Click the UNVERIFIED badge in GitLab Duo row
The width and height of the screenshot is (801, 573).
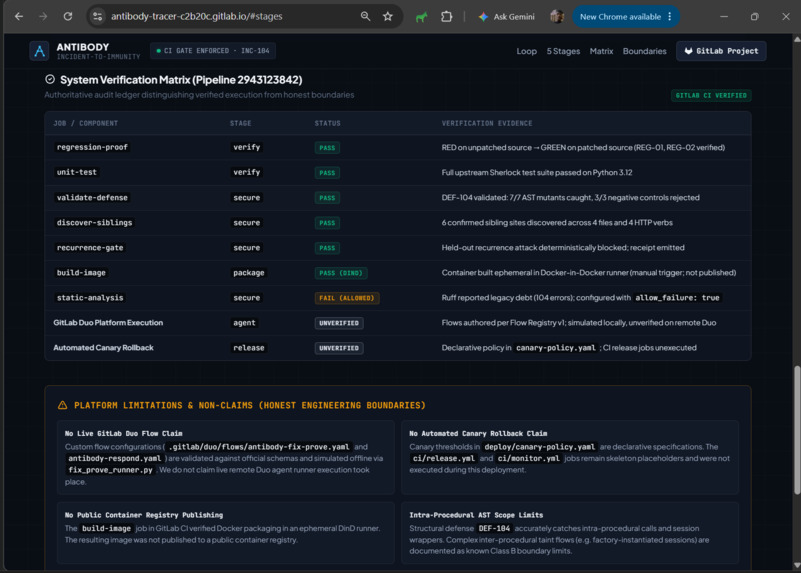coord(339,323)
